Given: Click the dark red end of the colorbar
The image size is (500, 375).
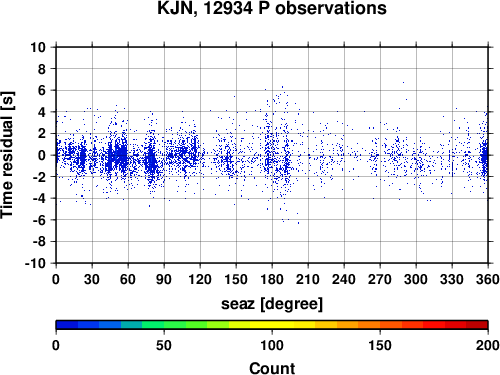Looking at the screenshot, I should click(477, 325).
